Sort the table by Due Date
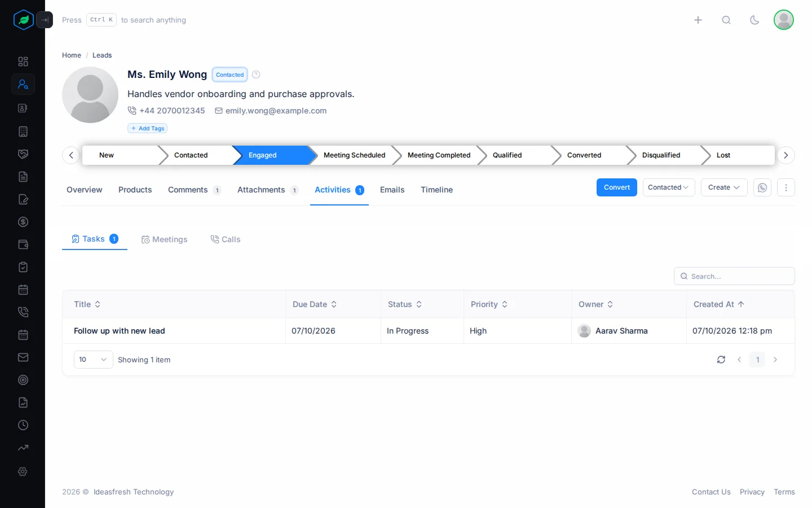Screen dimensions: 812x508 pos(315,304)
